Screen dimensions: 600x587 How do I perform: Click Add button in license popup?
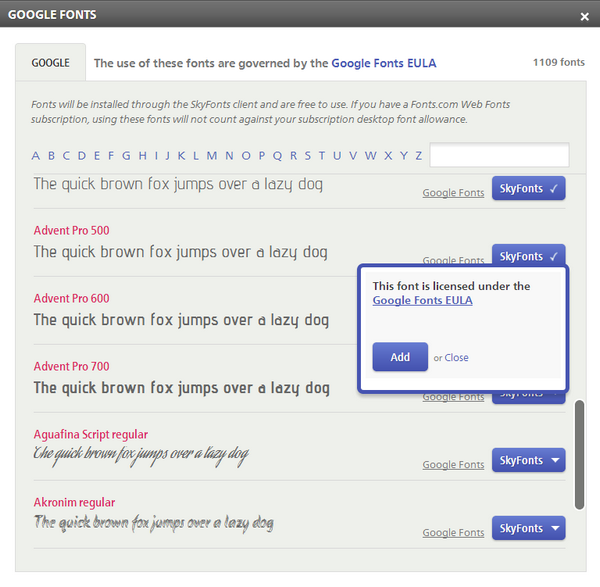click(x=400, y=357)
